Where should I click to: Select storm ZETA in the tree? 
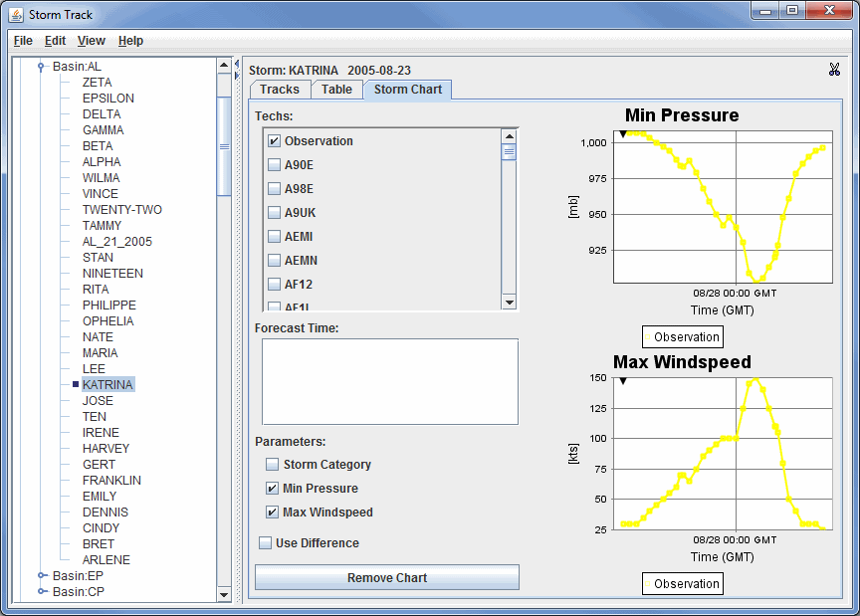coord(98,83)
